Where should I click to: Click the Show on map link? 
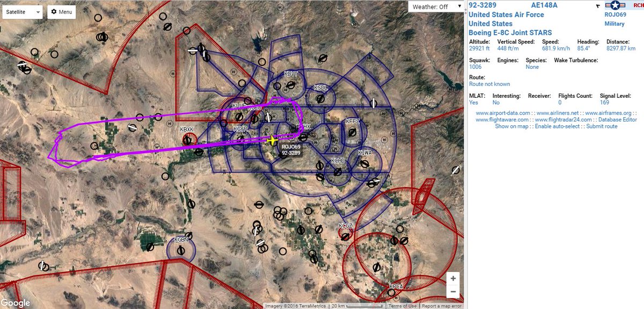coord(512,127)
